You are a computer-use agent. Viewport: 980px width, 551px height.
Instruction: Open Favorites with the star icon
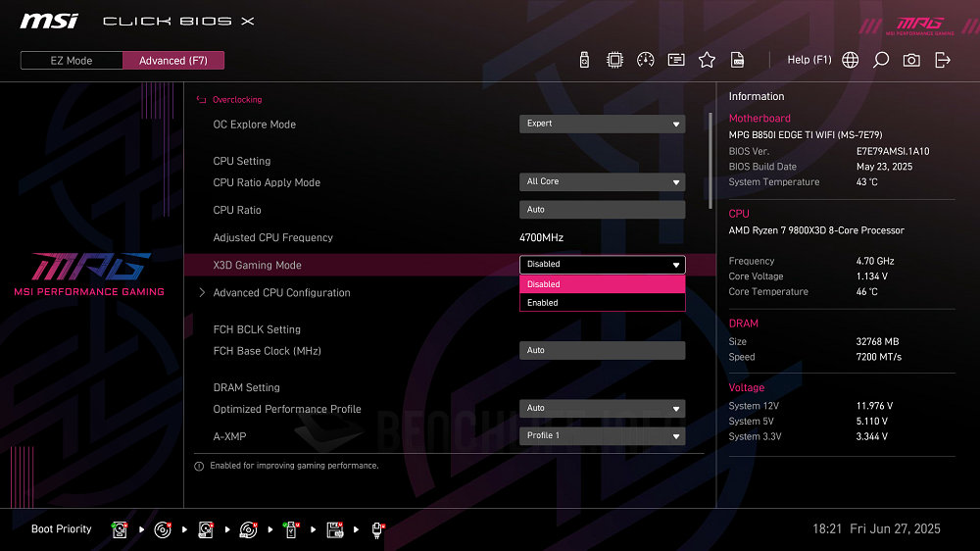707,60
